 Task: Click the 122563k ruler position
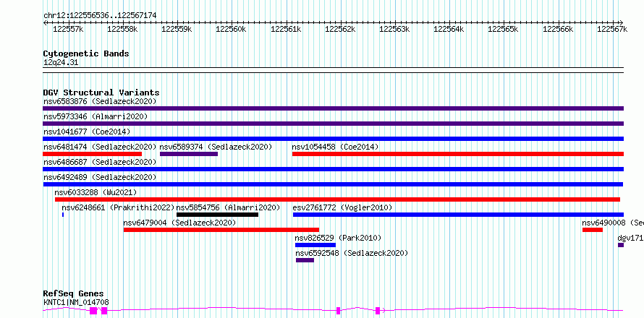[x=394, y=29]
